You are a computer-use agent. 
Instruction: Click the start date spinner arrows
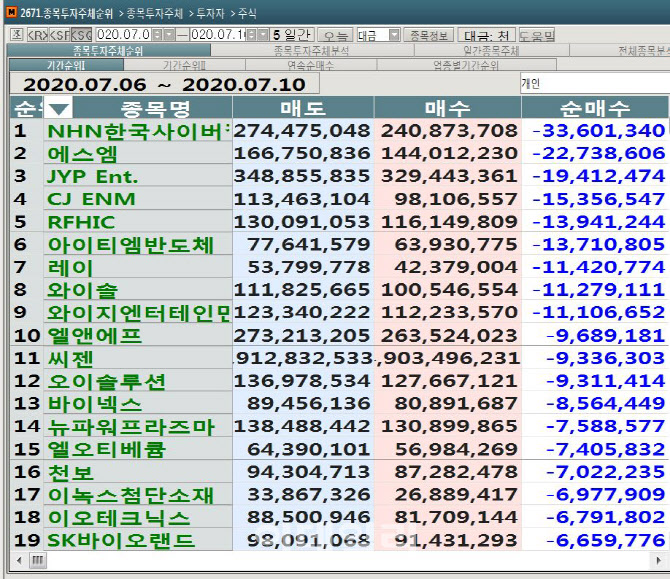coord(157,35)
